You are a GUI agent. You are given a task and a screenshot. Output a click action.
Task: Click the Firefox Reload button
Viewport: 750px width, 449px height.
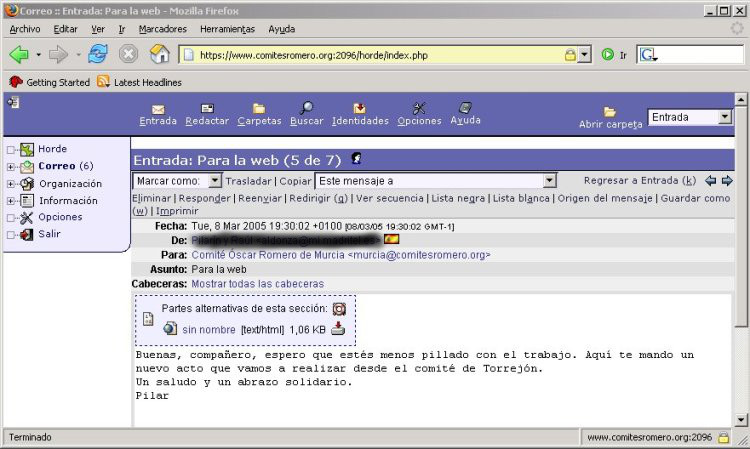tap(97, 54)
